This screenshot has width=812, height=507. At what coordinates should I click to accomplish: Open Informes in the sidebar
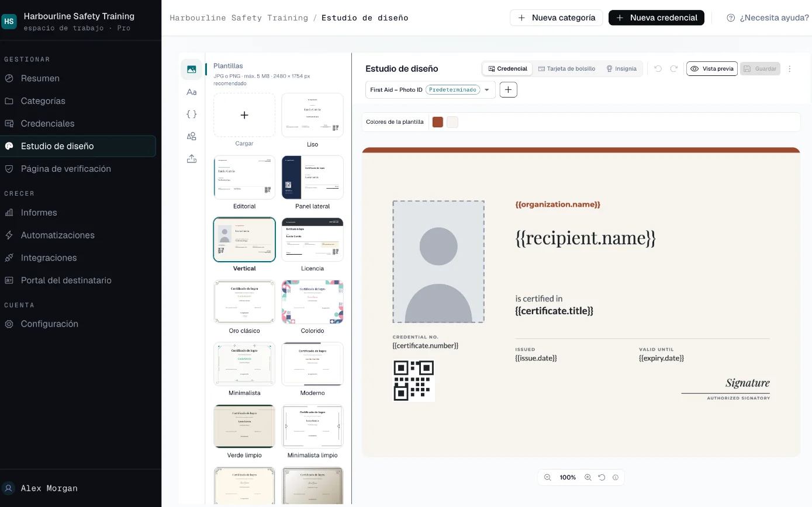point(78,213)
